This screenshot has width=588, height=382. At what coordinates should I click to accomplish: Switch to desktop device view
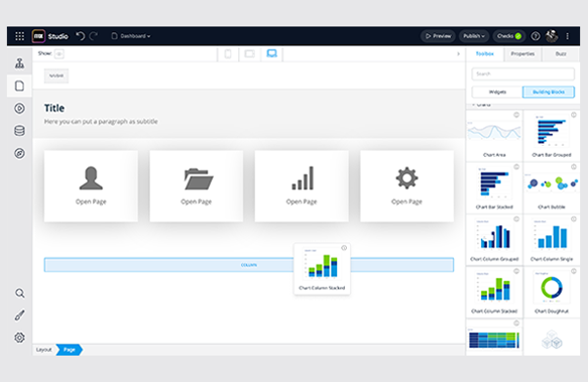click(x=271, y=54)
